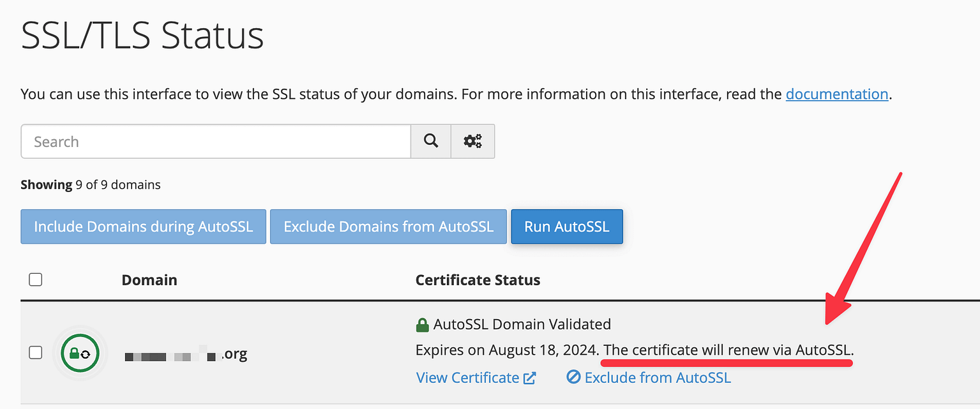Click the SSL/TLS Status page heading
The height and width of the screenshot is (409, 980).
(x=142, y=36)
